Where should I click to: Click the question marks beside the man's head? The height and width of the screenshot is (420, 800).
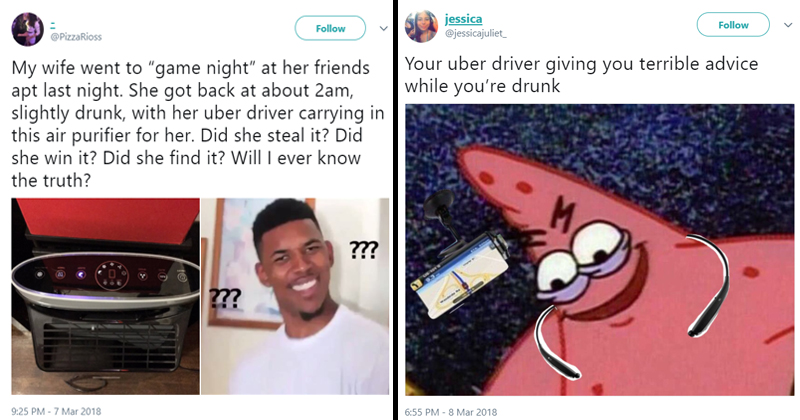coord(364,250)
